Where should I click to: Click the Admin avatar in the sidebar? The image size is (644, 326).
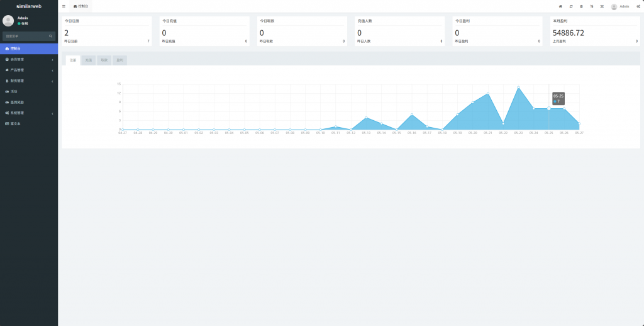click(8, 21)
